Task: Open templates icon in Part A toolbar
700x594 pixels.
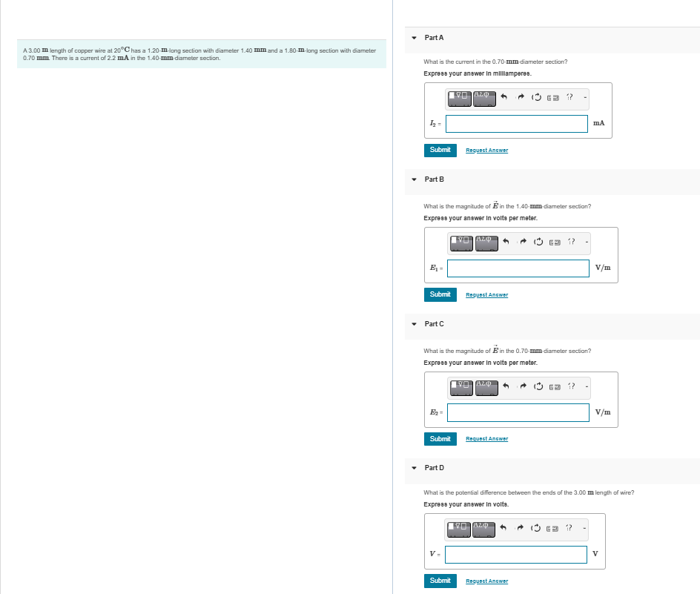Action: [460, 98]
